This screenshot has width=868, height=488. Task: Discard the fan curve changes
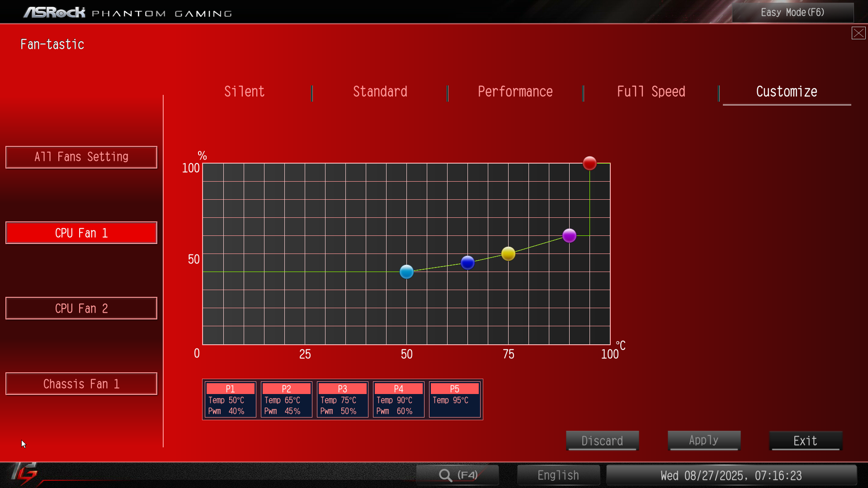coord(602,441)
